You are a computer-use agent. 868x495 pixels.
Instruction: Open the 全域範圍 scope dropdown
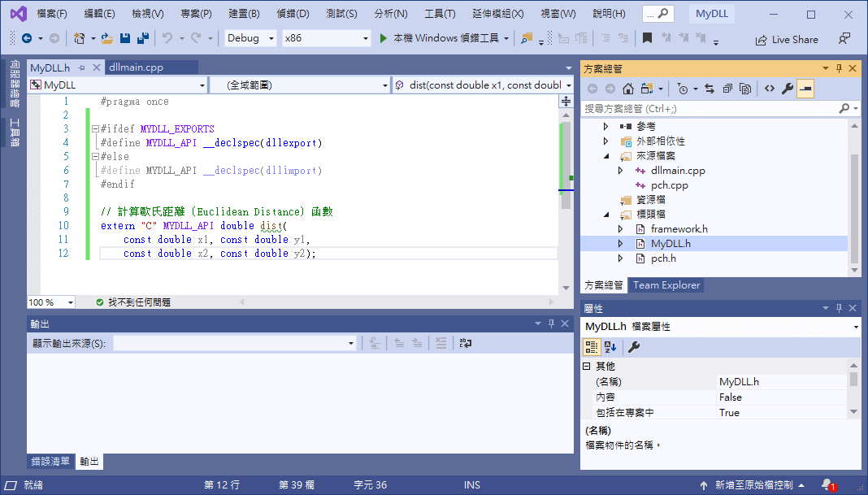tap(384, 85)
